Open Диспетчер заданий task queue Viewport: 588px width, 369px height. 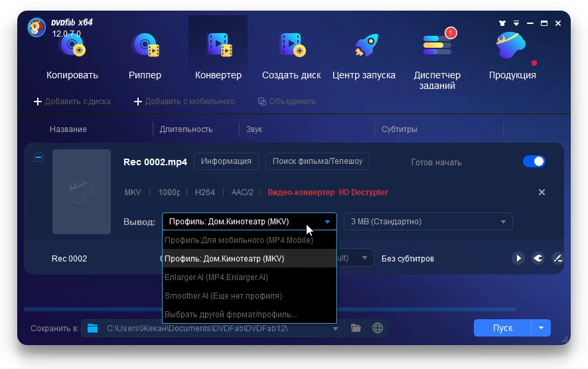pyautogui.click(x=437, y=60)
